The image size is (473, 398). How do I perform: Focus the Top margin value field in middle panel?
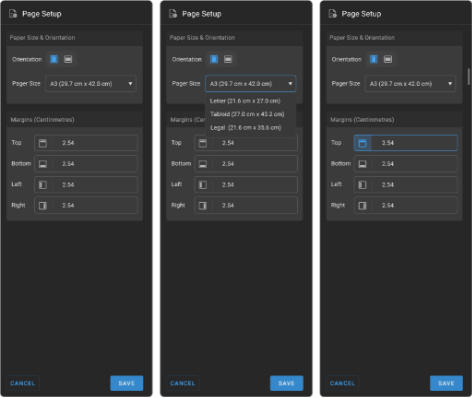click(246, 143)
